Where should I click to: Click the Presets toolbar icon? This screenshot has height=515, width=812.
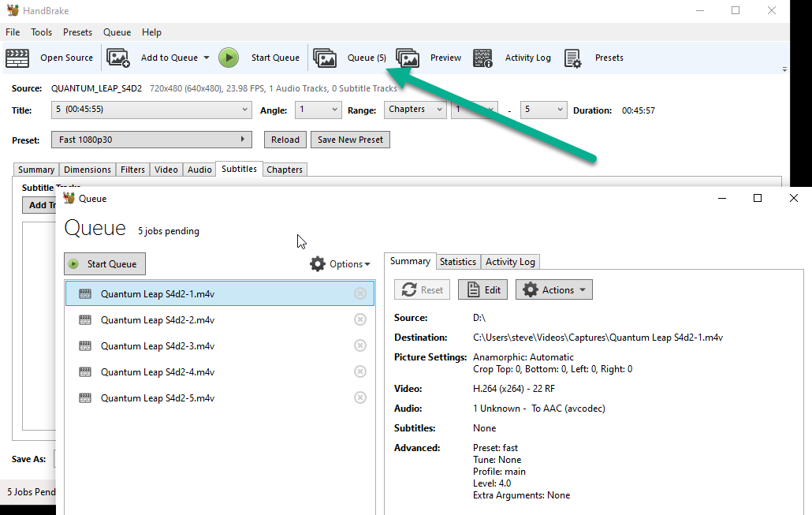tap(573, 58)
